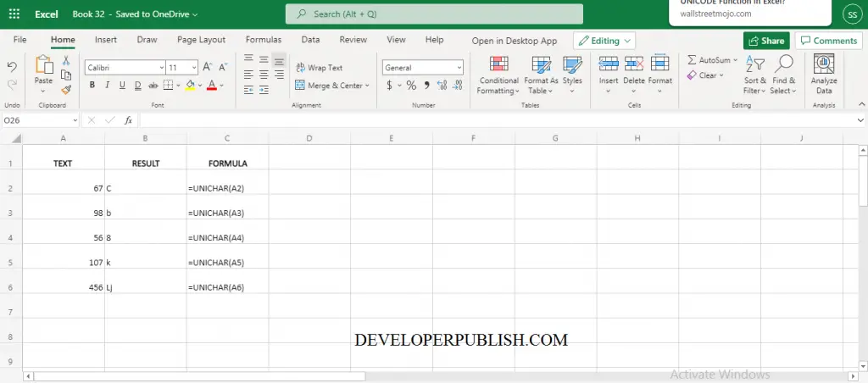The height and width of the screenshot is (383, 868).
Task: Collapse the ribbon with the chevron
Action: point(861,104)
